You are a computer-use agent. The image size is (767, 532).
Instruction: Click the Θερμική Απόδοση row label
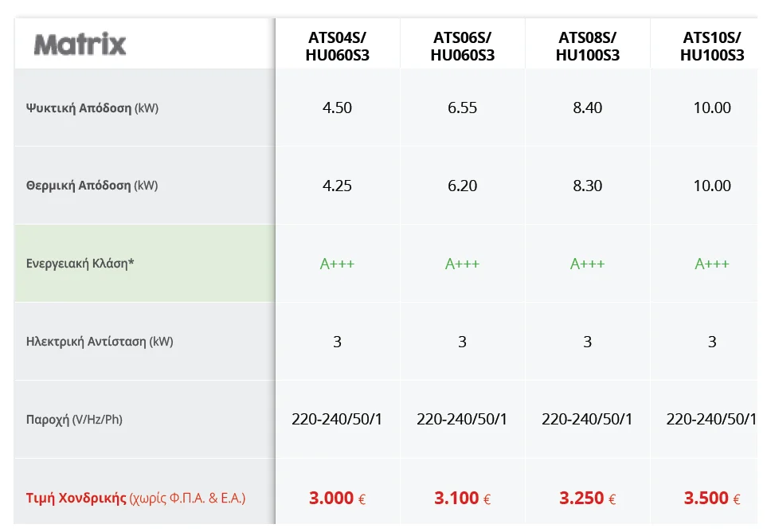92,186
